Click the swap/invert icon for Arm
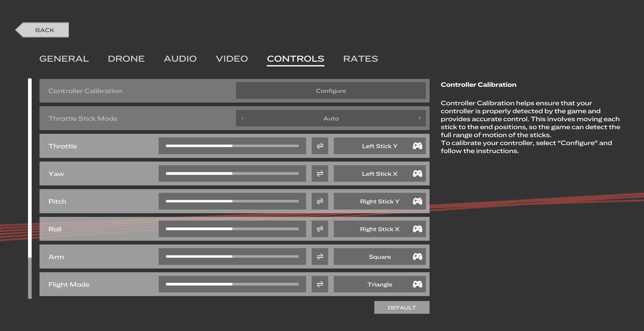 coord(320,256)
